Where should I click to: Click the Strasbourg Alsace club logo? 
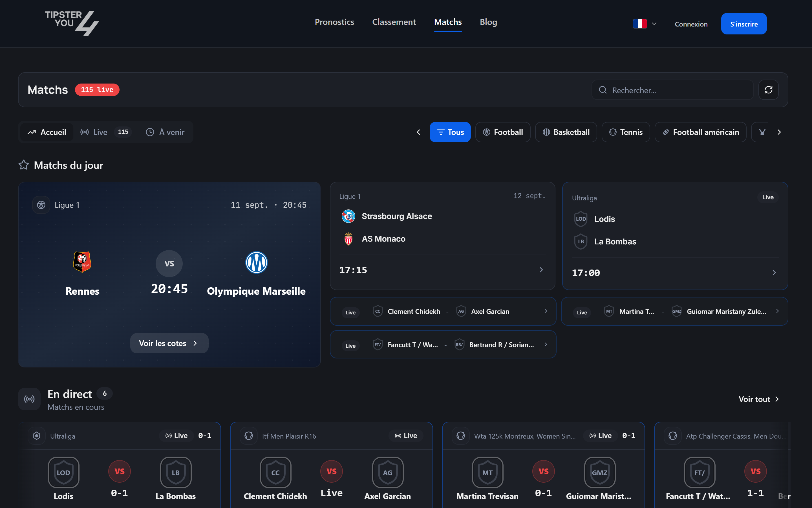click(348, 216)
